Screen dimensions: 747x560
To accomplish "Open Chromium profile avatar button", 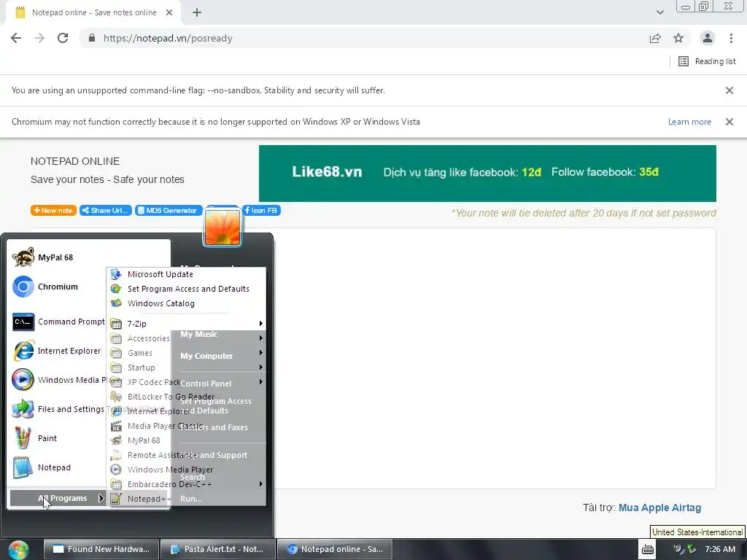I will point(708,38).
